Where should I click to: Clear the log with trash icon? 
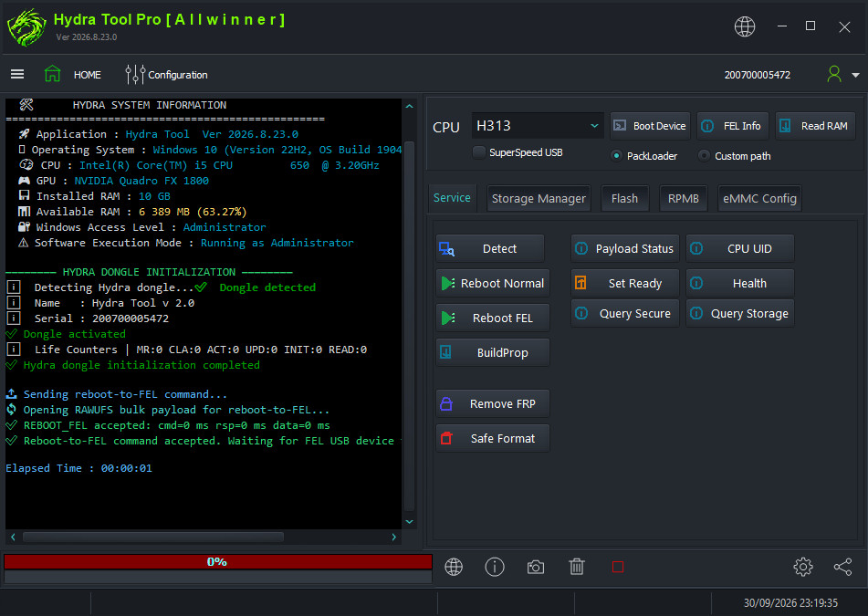coord(577,567)
